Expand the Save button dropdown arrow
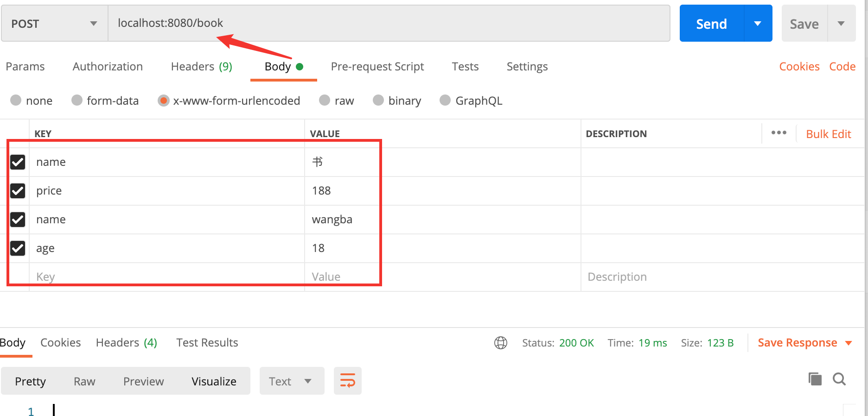Viewport: 868px width, 416px height. (x=841, y=24)
